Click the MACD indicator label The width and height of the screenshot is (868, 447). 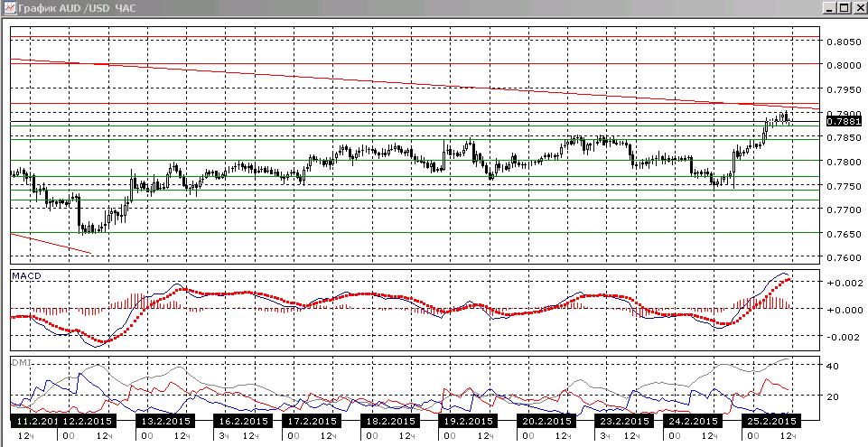pos(26,276)
